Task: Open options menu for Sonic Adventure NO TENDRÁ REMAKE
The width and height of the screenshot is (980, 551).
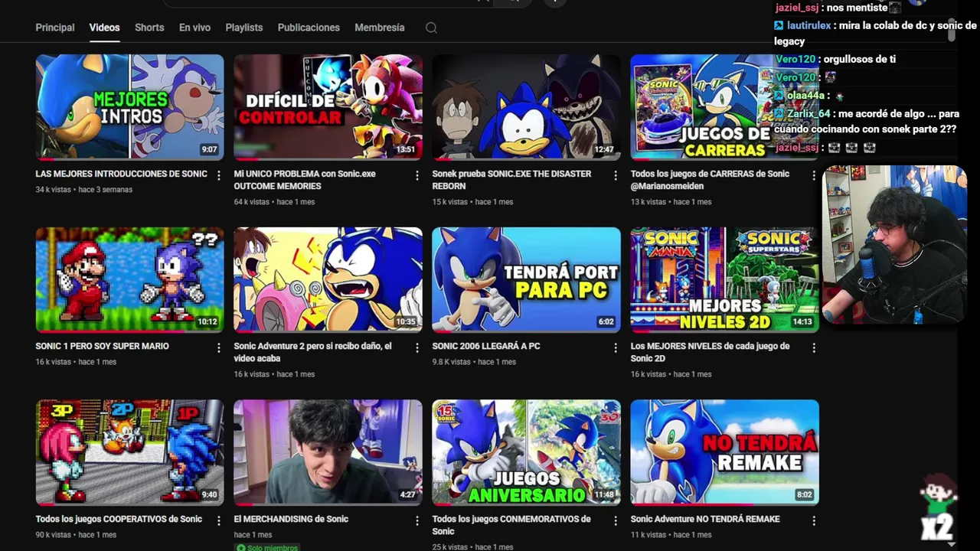Action: [x=814, y=520]
